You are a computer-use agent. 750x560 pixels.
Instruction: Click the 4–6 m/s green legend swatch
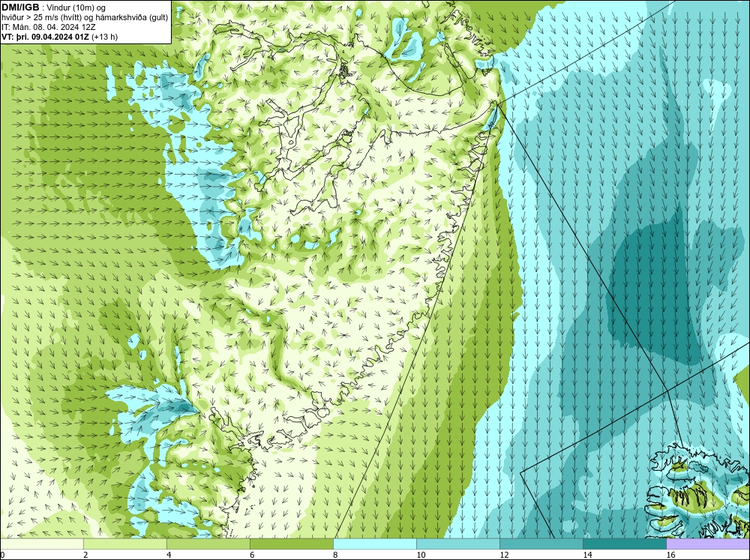tap(208, 544)
